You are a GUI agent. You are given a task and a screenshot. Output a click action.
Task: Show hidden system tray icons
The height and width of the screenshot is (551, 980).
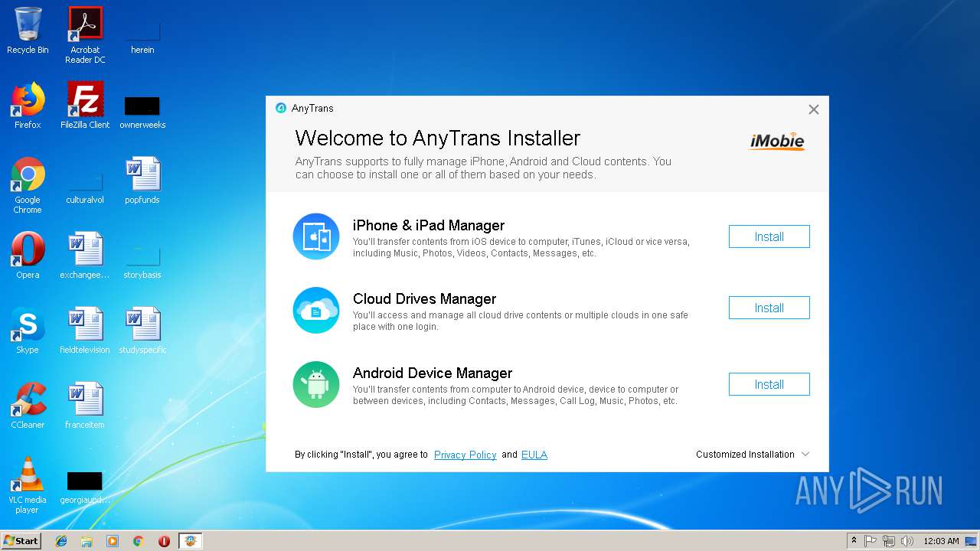click(x=854, y=541)
